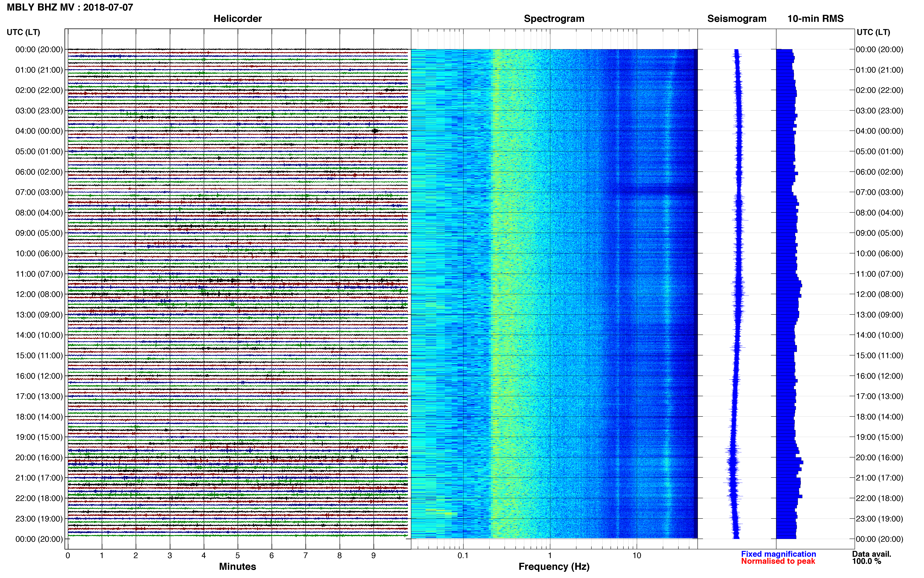This screenshot has width=924, height=578.
Task: Click left time label 10:00 (06:00)
Action: [39, 253]
